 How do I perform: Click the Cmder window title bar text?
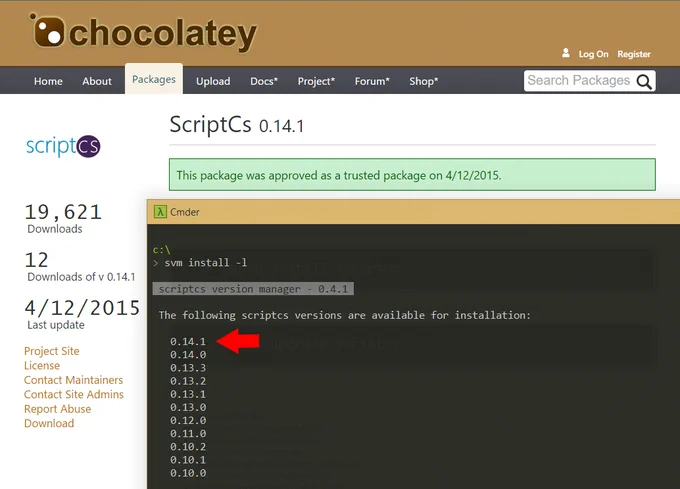pyautogui.click(x=185, y=212)
